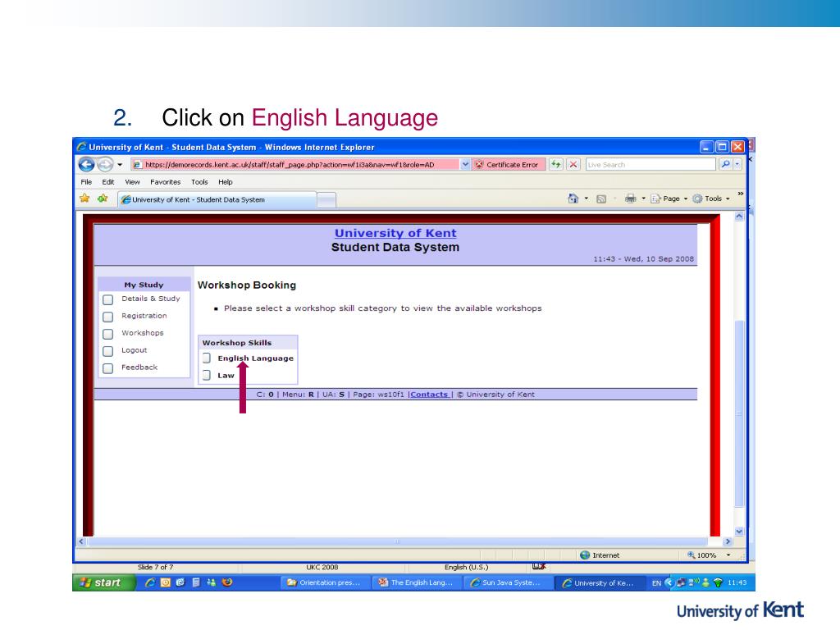Screen dimensions: 840x630
Task: Click the horizontal scrollbar right arrow
Action: click(x=728, y=541)
